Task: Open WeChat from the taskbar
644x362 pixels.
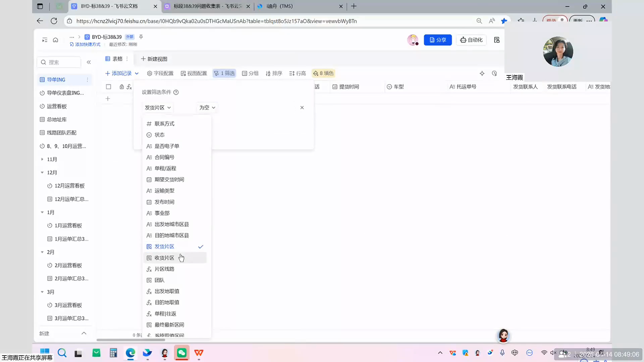Action: pyautogui.click(x=181, y=353)
